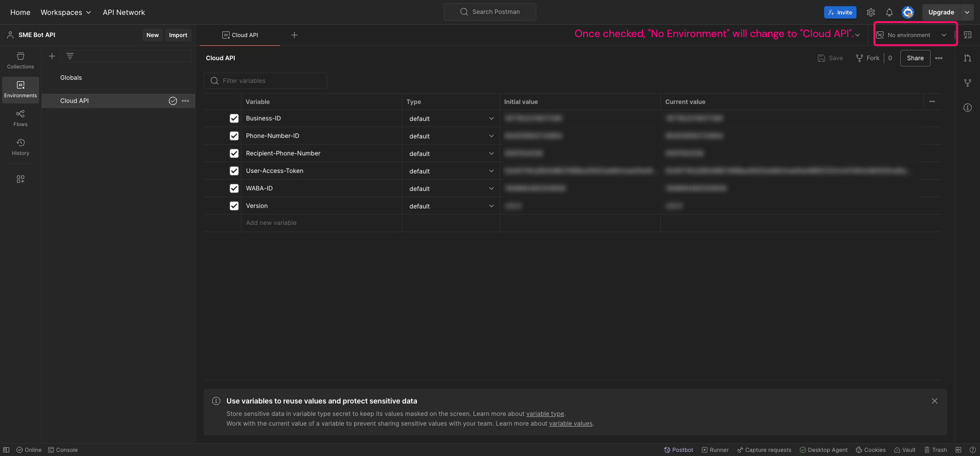Uncheck the Phone-Number-ID variable checkbox

click(234, 136)
